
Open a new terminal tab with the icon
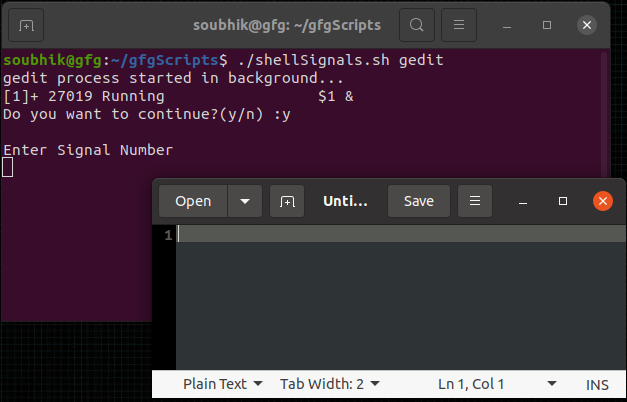tap(26, 25)
